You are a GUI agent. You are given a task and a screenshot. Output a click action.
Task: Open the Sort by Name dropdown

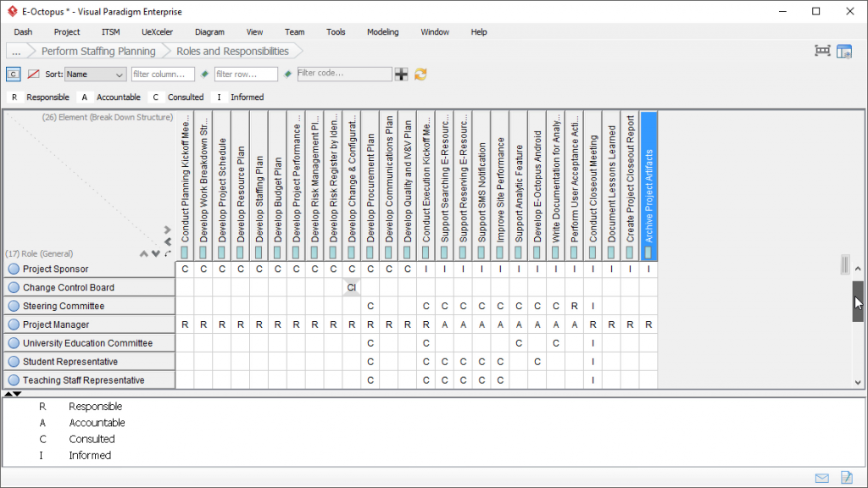click(x=95, y=74)
